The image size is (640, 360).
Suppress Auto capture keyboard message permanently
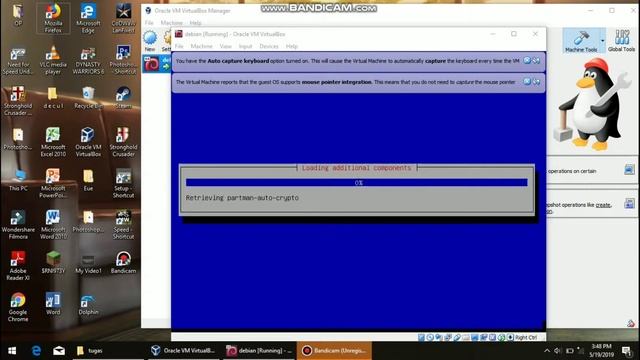point(536,60)
